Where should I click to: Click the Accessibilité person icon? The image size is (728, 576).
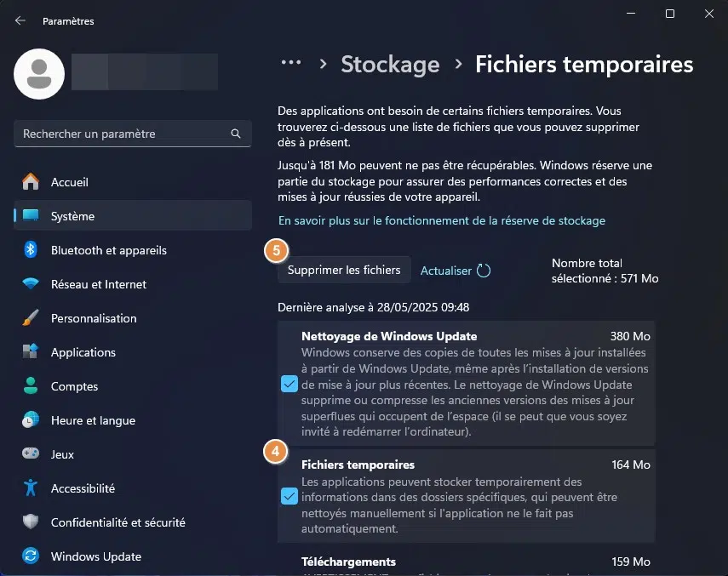coord(32,488)
